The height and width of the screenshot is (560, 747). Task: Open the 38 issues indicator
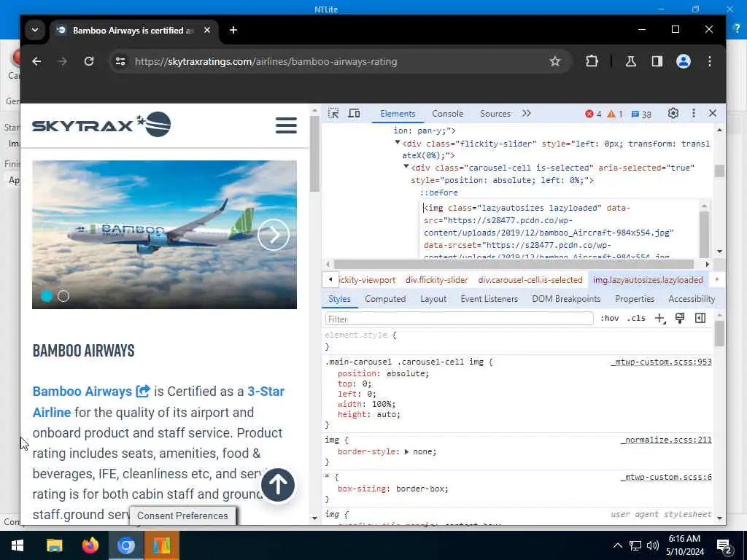641,114
